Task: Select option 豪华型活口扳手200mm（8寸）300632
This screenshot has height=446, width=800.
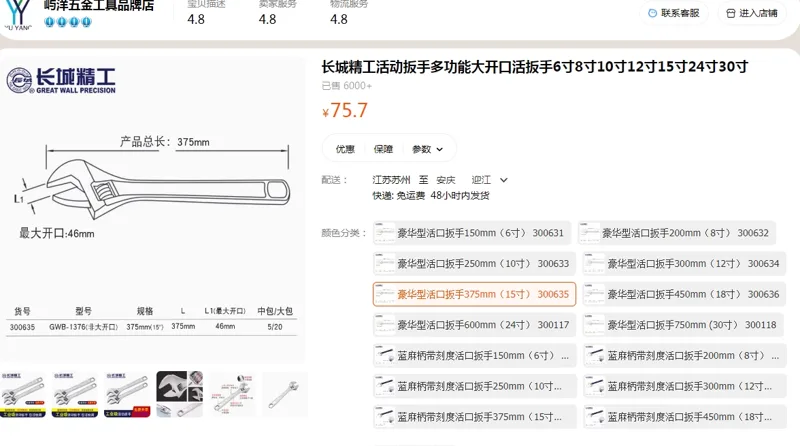Action: [677, 233]
